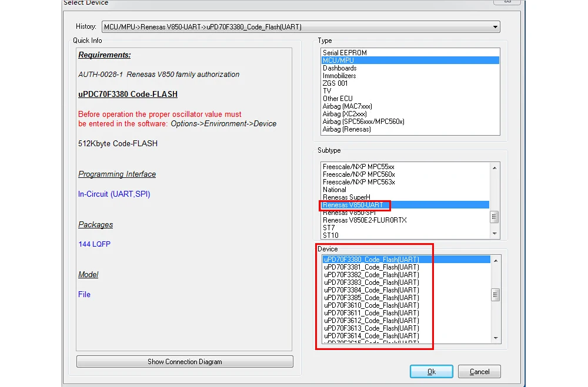
Task: Select uPD70F3614_Code_Flash(UART) device
Action: [x=406, y=336]
